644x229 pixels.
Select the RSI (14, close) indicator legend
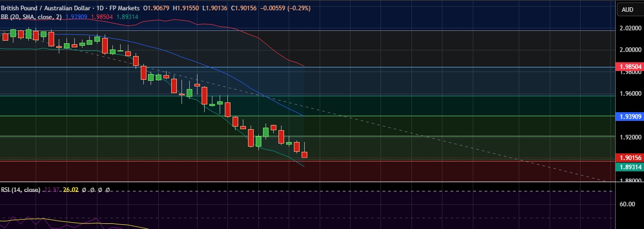tap(21, 190)
